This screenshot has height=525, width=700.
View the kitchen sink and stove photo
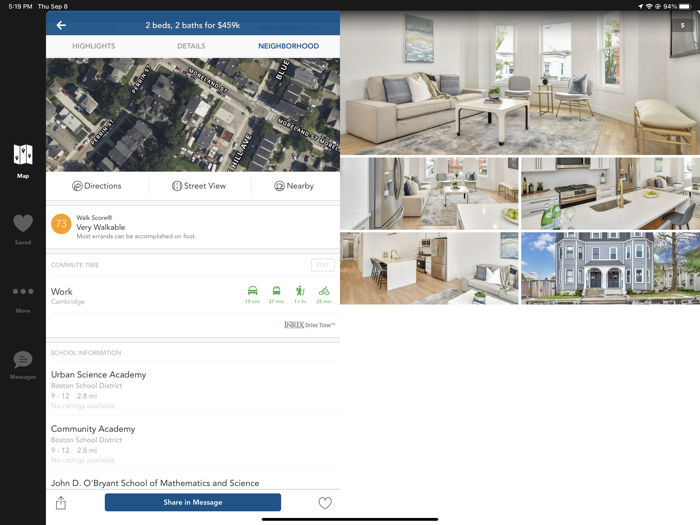click(x=610, y=193)
